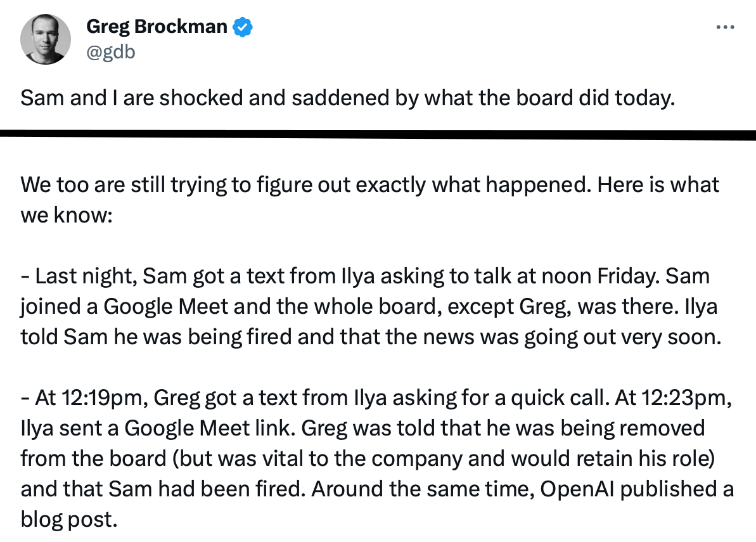Click the 'OpenAI published a' text
Image resolution: width=756 pixels, height=542 pixels.
click(x=637, y=489)
